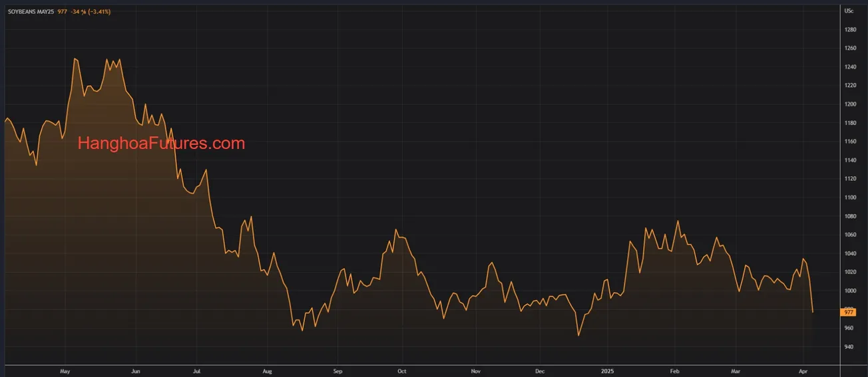Image resolution: width=868 pixels, height=377 pixels.
Task: Select the Feb label on time axis
Action: click(674, 370)
